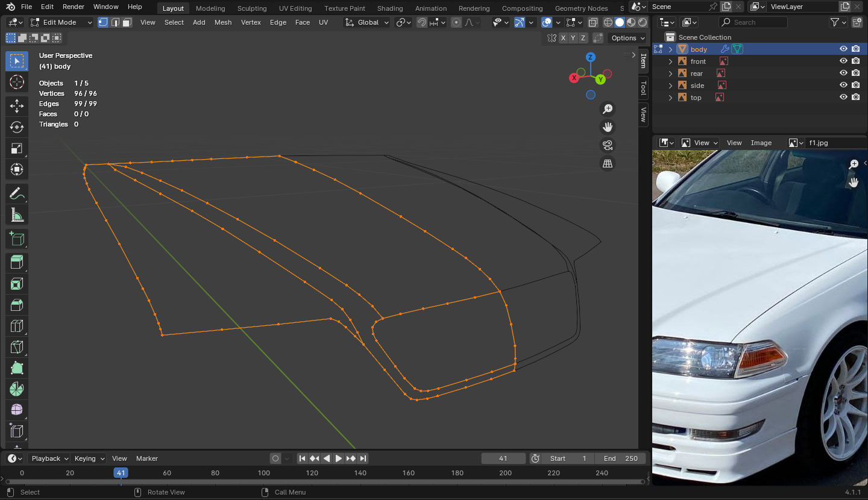
Task: Pick the Extrude Region tool
Action: click(17, 261)
